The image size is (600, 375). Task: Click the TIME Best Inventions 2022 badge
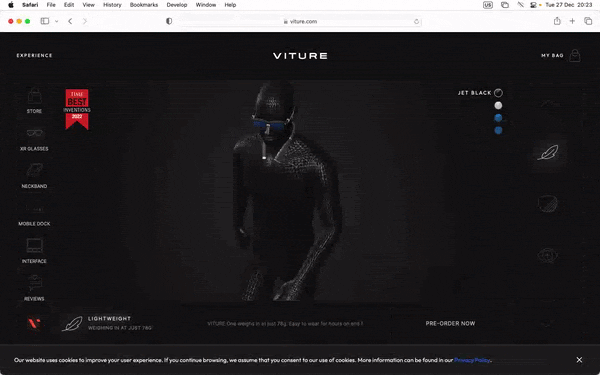point(77,109)
